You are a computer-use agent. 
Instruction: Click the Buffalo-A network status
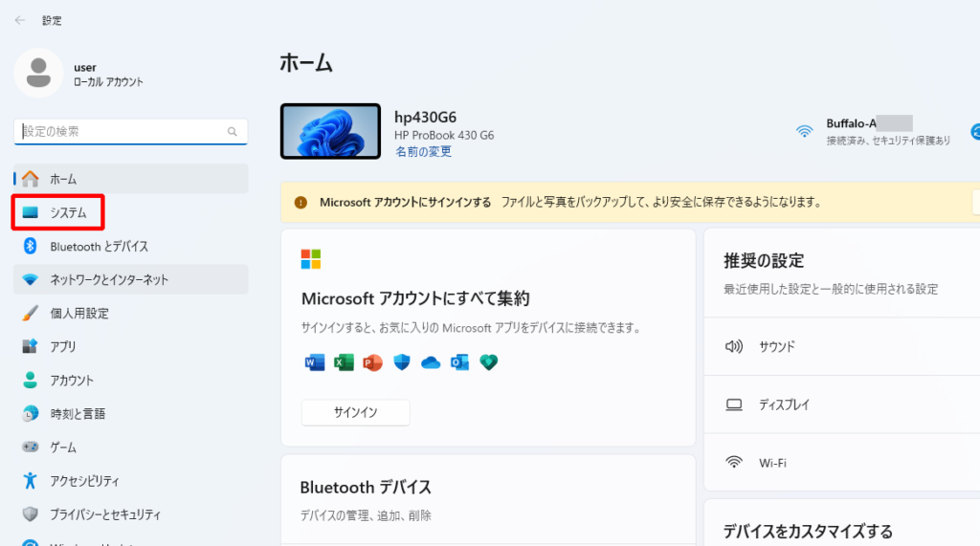[873, 131]
